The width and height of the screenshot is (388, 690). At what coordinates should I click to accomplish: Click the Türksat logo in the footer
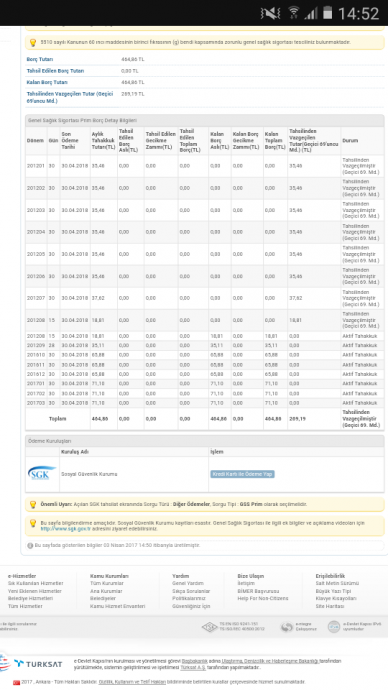38,664
